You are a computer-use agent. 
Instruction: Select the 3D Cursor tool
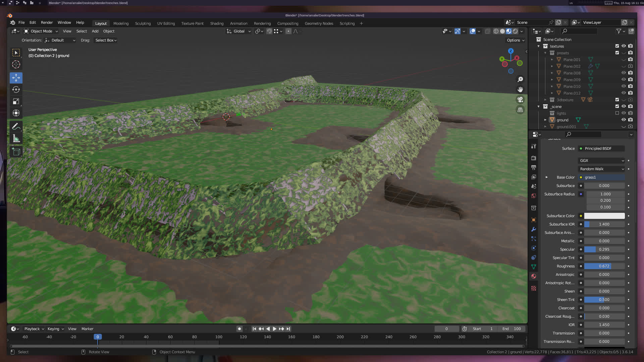point(16,64)
